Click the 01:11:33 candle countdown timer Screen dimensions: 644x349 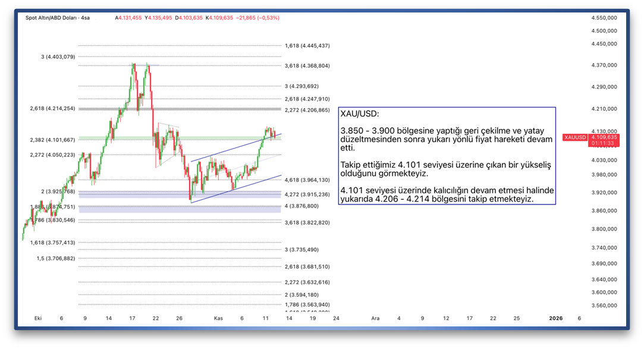[x=602, y=143]
